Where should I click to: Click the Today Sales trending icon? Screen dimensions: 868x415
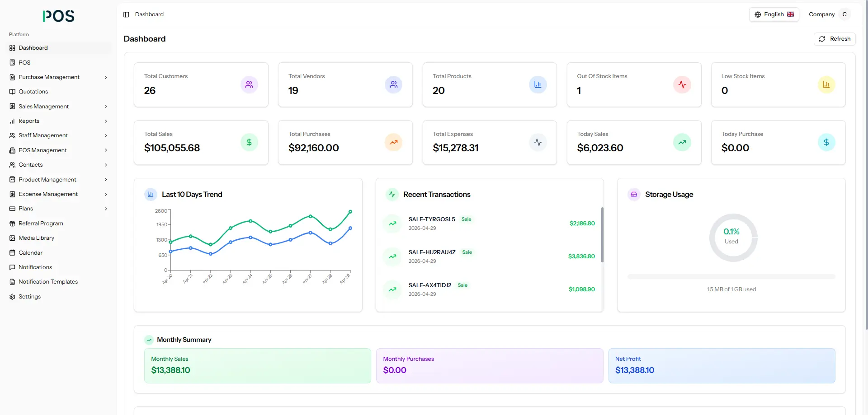tap(682, 142)
